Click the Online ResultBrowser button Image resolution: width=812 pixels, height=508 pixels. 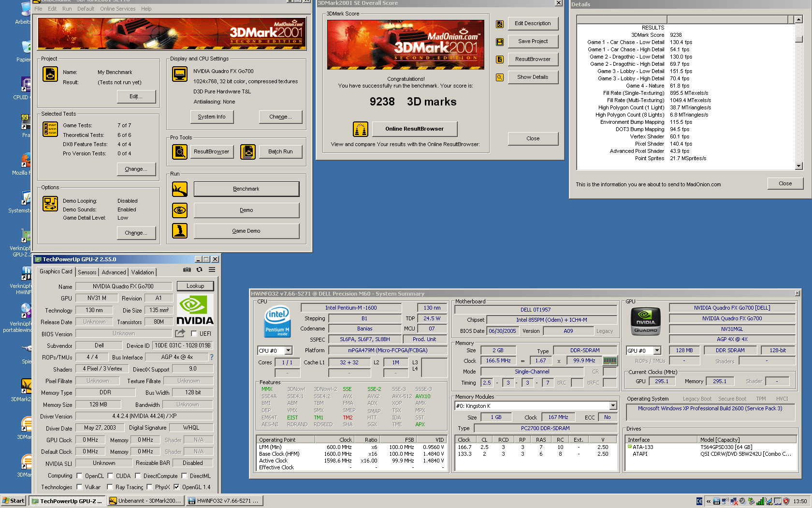414,129
